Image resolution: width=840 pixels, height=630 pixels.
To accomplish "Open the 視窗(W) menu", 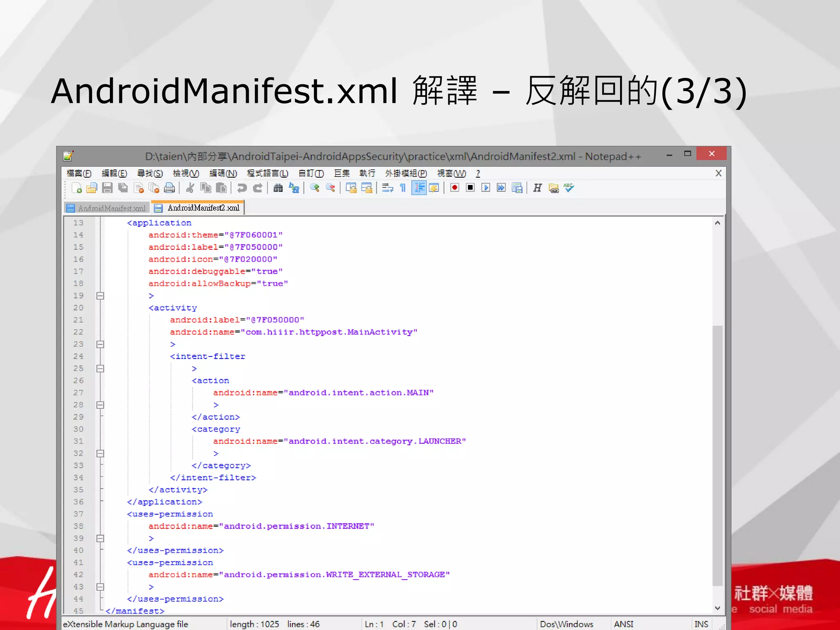I will (x=452, y=173).
